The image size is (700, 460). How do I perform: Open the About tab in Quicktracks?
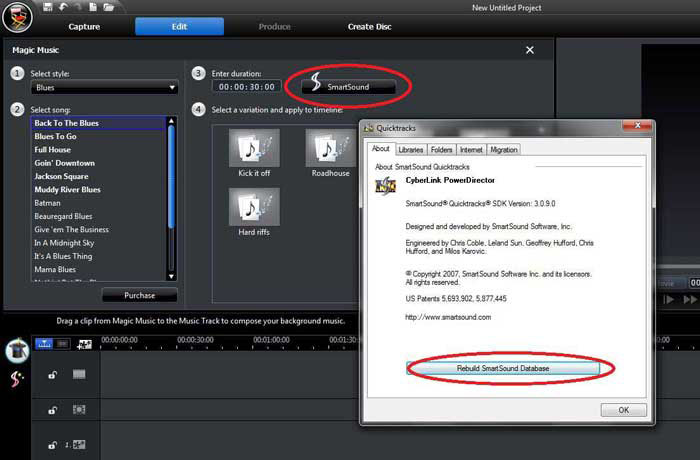click(x=381, y=149)
